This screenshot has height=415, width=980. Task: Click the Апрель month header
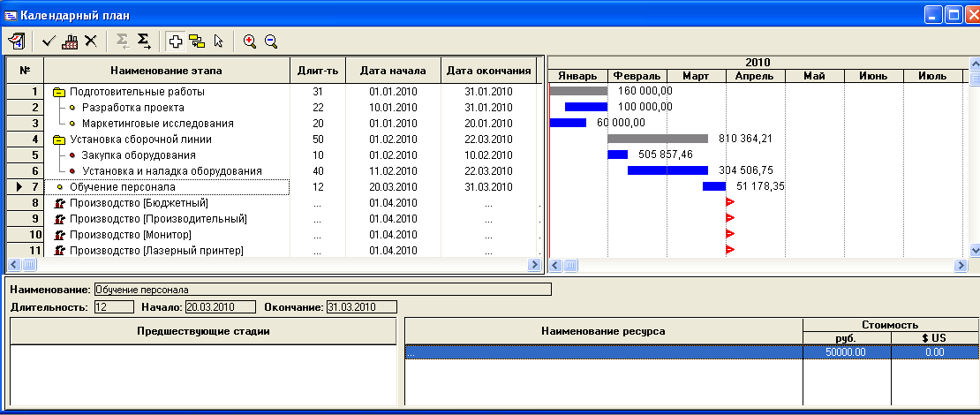(755, 76)
